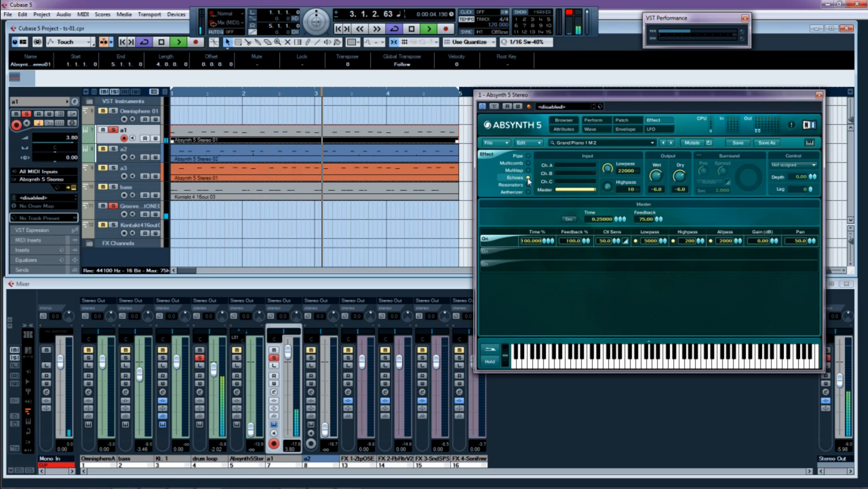Click Absynth alert exclamation icon
Image resolution: width=868 pixels, height=489 pixels.
tap(791, 125)
